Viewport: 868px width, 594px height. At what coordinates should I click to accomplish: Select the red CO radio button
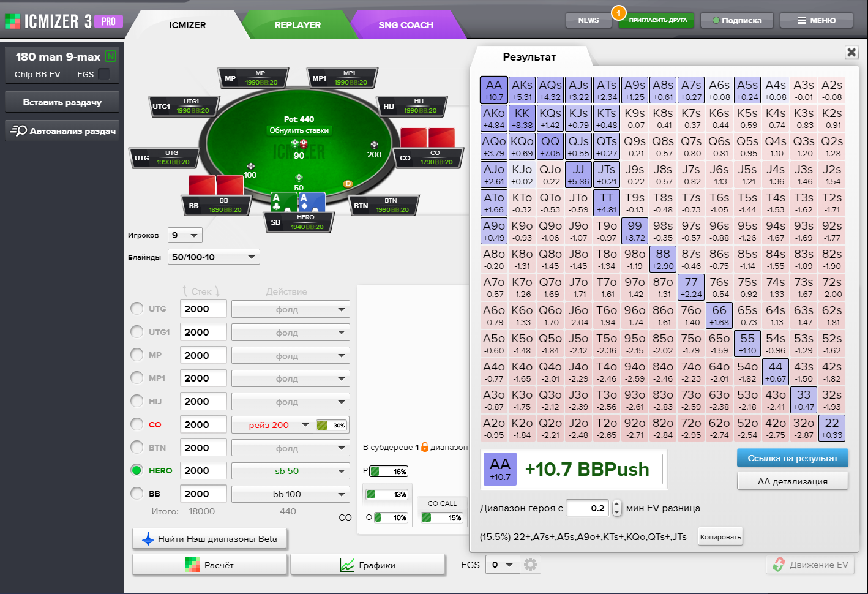pos(137,424)
